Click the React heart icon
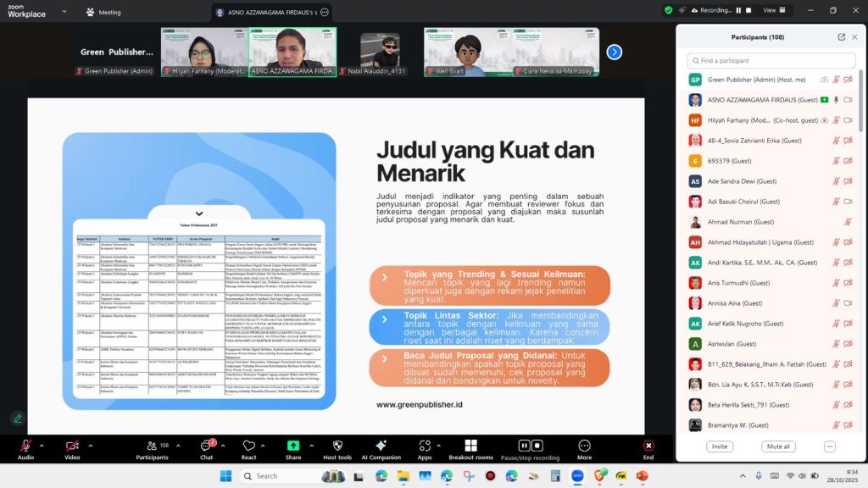Image resolution: width=868 pixels, height=488 pixels. point(249,445)
